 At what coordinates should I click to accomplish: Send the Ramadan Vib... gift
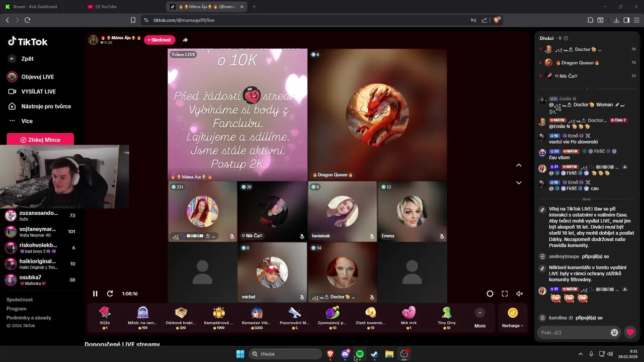[x=256, y=318]
